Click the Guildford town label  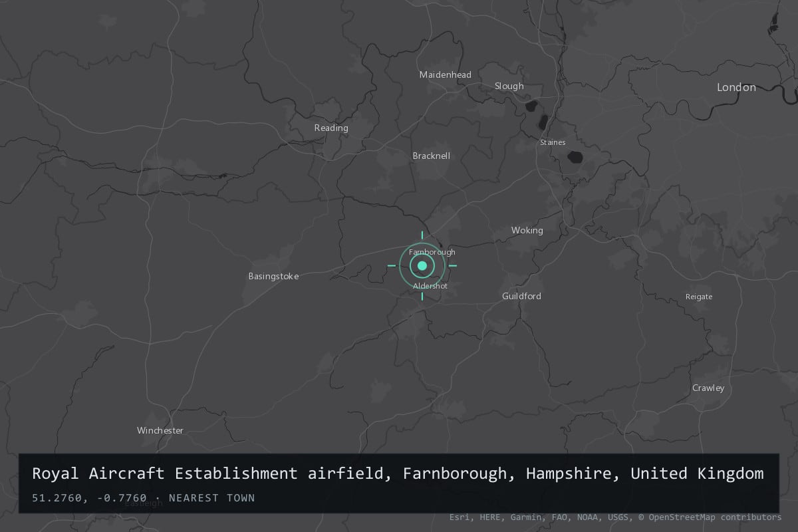[x=521, y=296]
